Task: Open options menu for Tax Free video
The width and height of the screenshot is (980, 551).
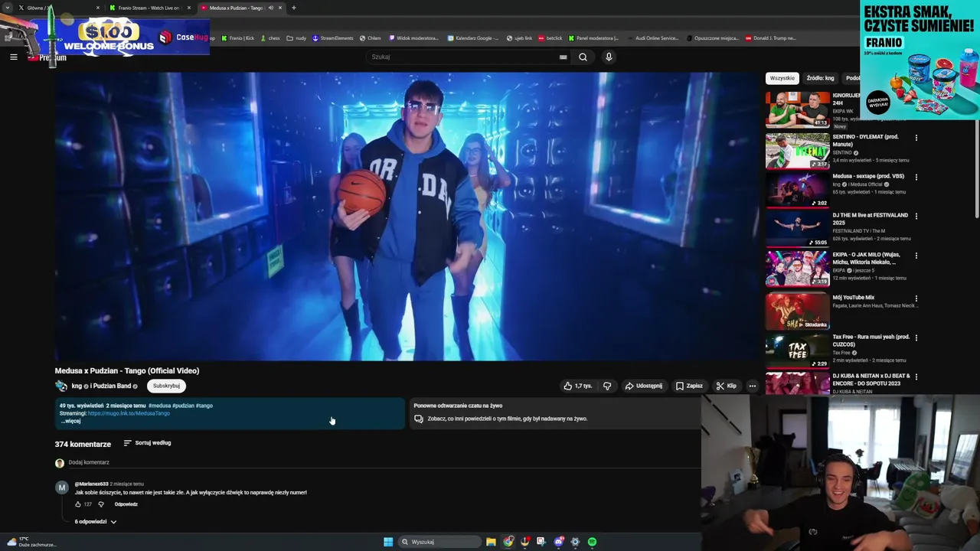Action: [x=916, y=337]
